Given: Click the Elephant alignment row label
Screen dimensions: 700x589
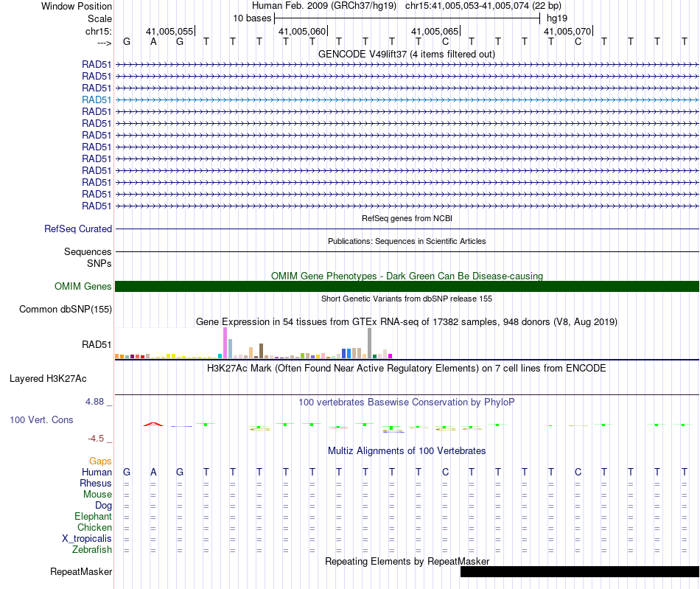Looking at the screenshot, I should pyautogui.click(x=94, y=516).
